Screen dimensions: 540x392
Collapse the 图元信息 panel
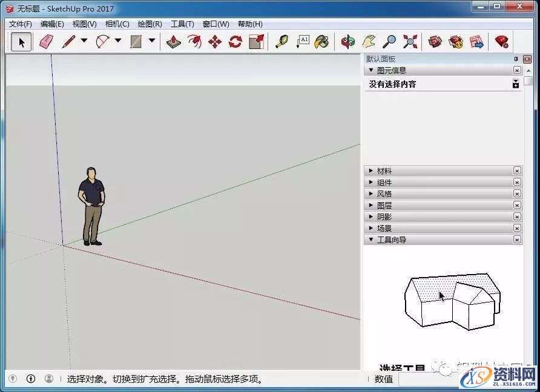tap(372, 70)
